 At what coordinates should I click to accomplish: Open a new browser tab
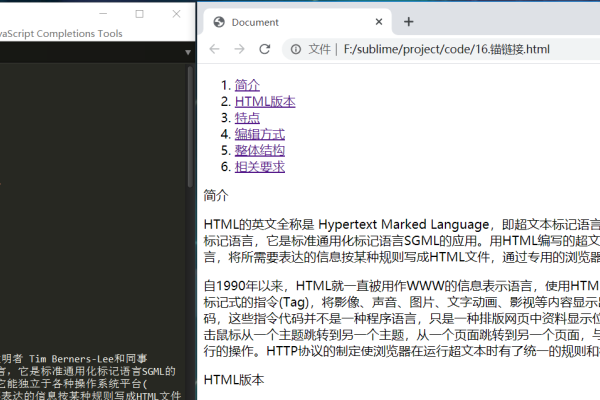(408, 21)
